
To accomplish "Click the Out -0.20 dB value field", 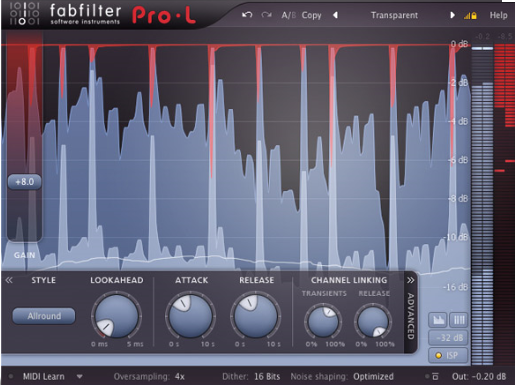I will pyautogui.click(x=479, y=377).
